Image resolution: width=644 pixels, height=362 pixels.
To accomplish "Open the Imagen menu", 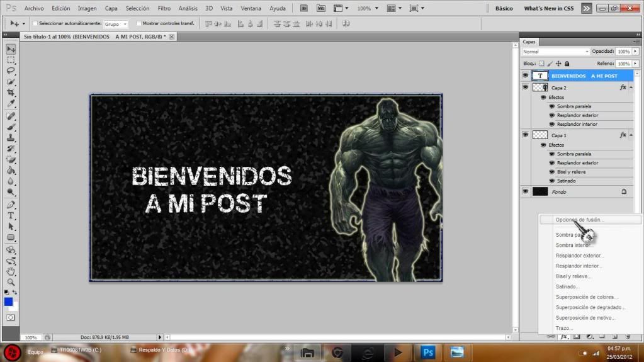I will click(x=87, y=8).
